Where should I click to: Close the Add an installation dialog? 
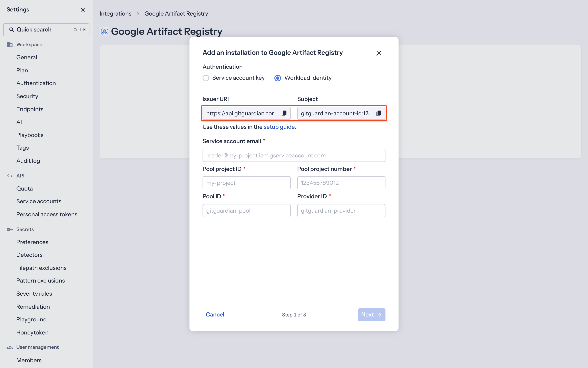click(379, 53)
